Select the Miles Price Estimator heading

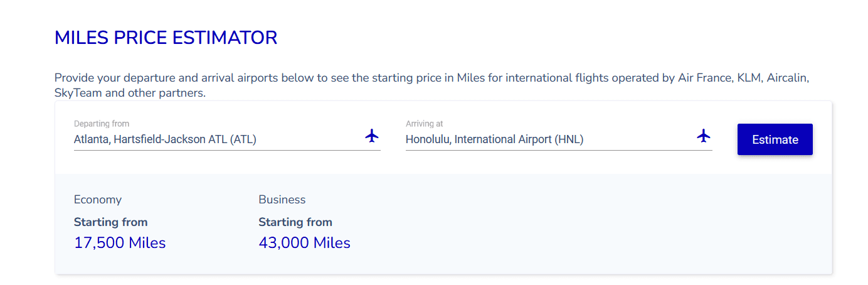click(166, 38)
